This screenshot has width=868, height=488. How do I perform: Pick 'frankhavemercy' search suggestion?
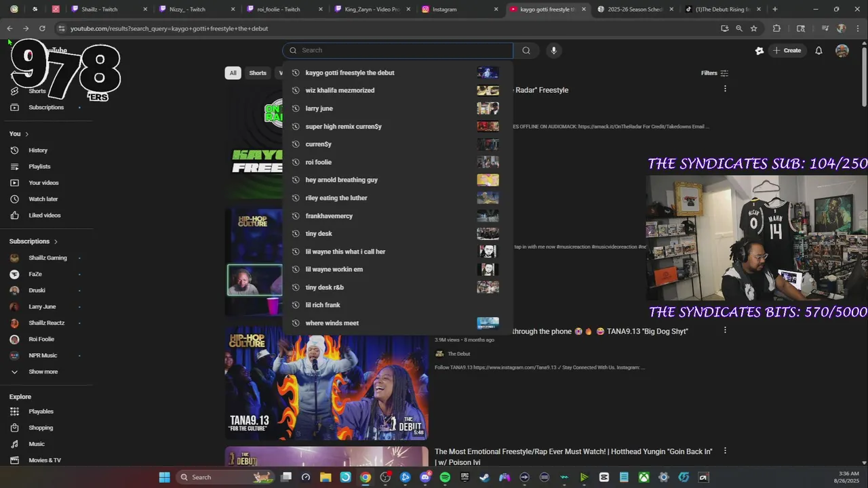pos(397,216)
